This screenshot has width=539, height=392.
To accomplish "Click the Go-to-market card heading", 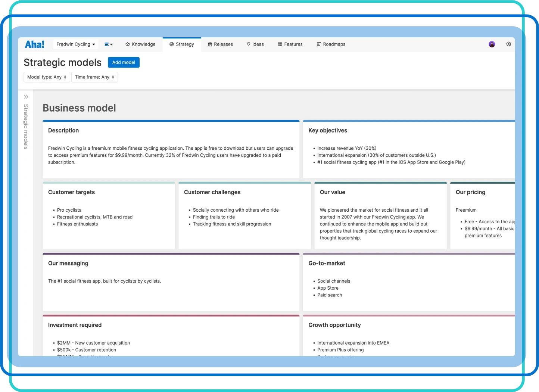I will (327, 263).
